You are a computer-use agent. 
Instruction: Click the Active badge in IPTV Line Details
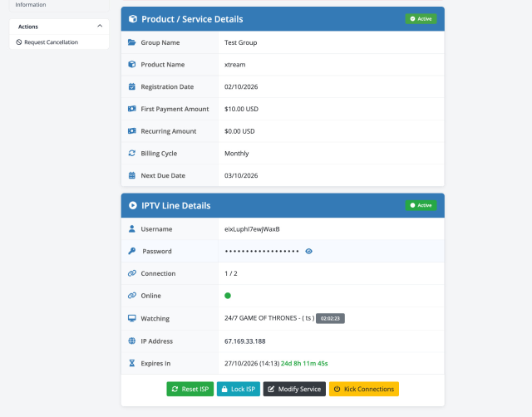click(421, 205)
